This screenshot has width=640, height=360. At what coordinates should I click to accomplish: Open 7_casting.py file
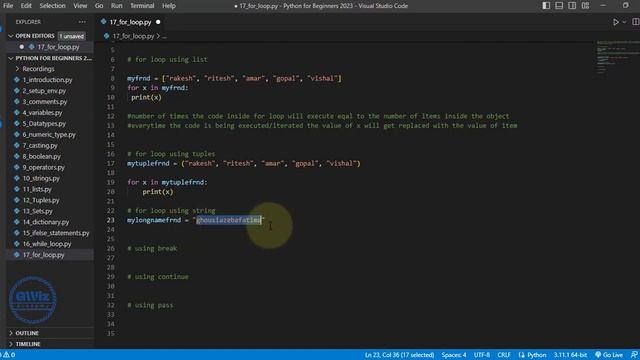pyautogui.click(x=40, y=145)
